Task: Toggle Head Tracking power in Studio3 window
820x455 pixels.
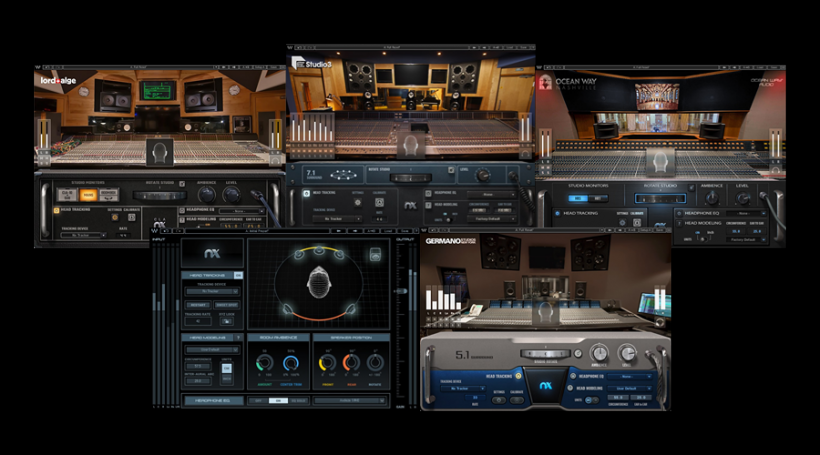Action: click(x=306, y=194)
